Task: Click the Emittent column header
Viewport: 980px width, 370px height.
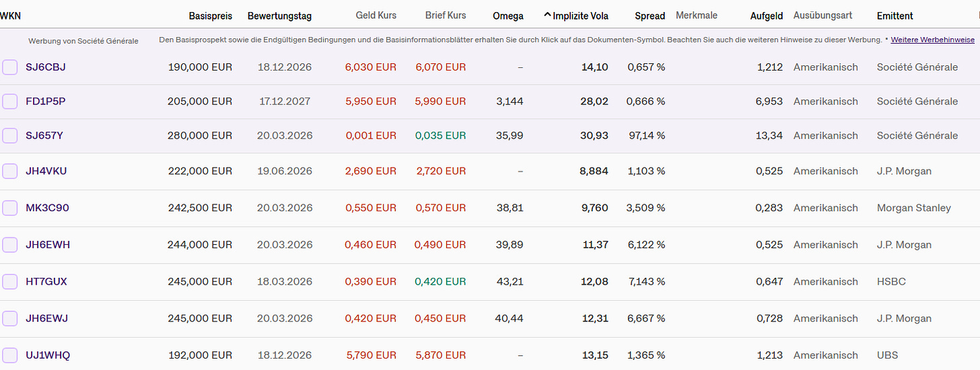Action: click(x=895, y=15)
